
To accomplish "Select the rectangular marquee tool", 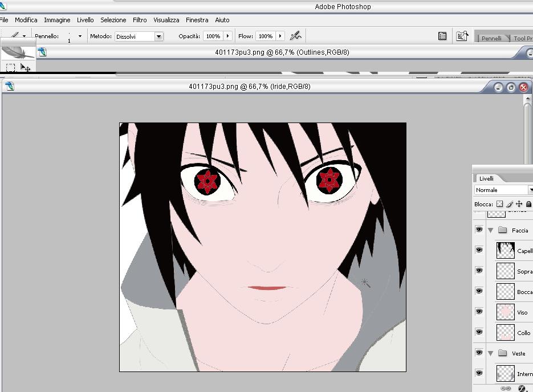I will coord(10,67).
